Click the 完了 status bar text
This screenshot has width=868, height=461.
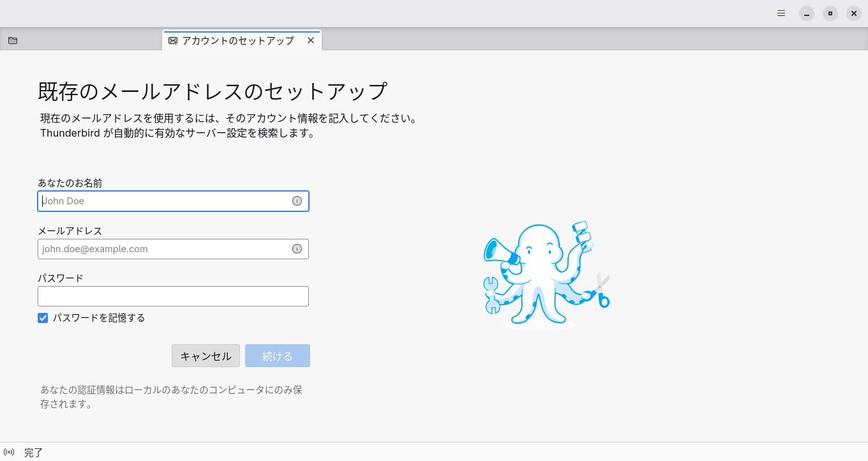pos(34,453)
